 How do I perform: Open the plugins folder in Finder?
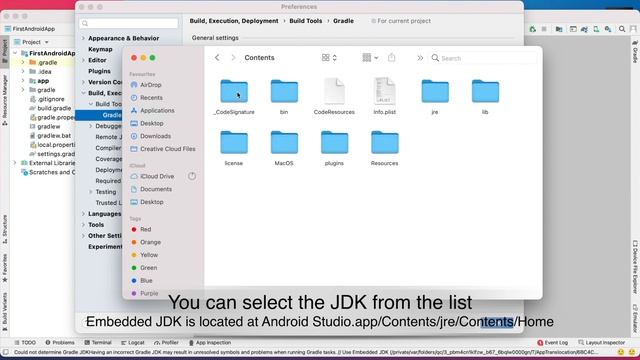334,142
